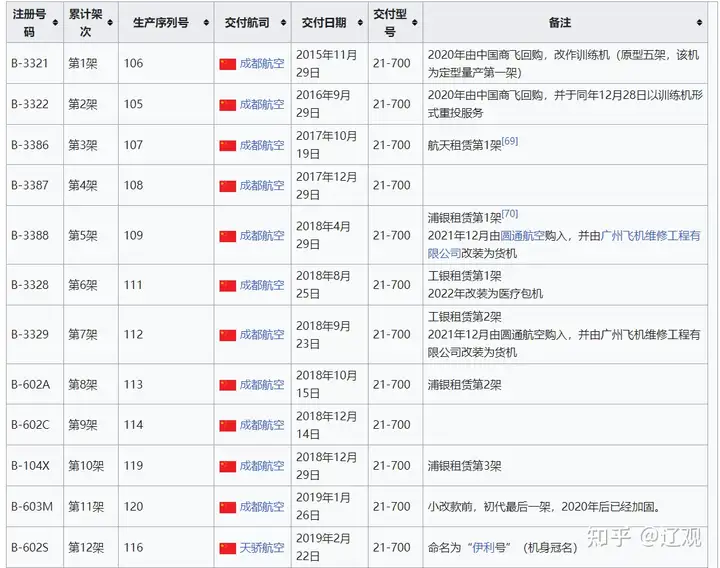Open 成都航空 link in B-3387 row
This screenshot has width=720, height=568.
[x=262, y=186]
